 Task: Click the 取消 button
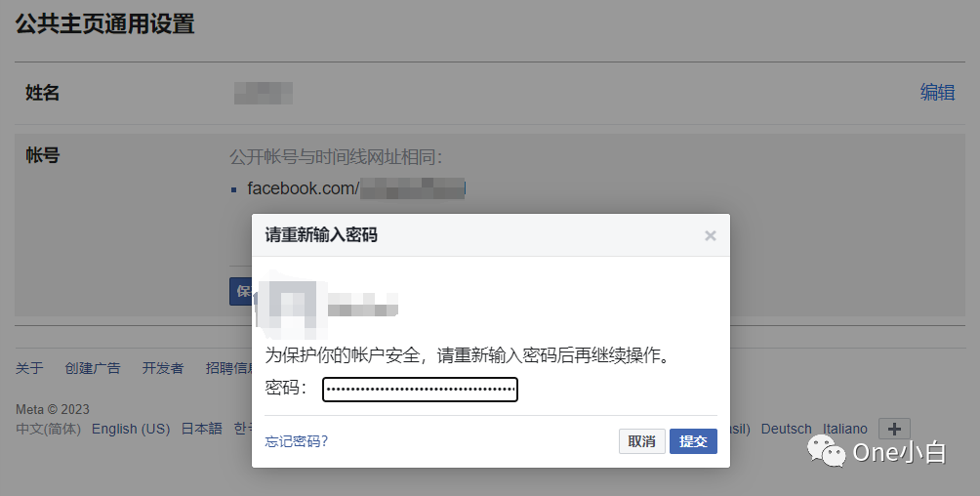click(642, 441)
